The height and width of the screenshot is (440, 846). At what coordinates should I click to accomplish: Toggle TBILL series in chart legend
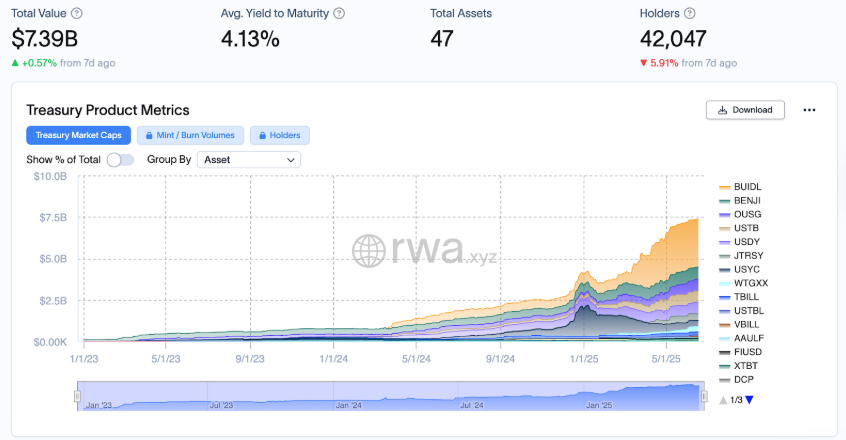[739, 297]
